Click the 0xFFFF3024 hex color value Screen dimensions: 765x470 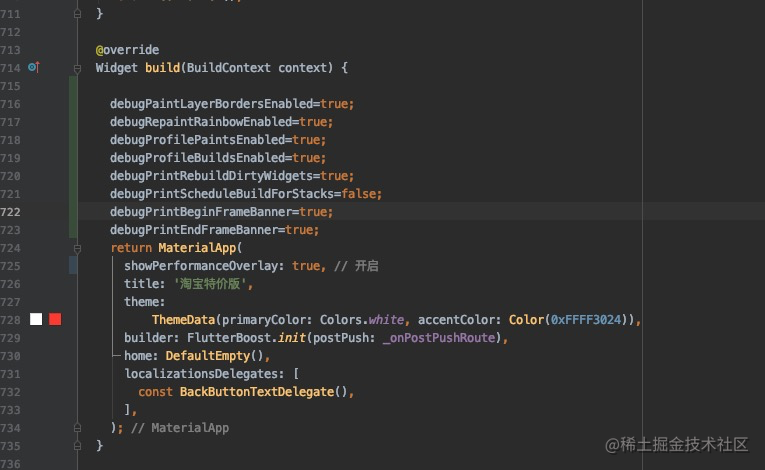coord(585,320)
